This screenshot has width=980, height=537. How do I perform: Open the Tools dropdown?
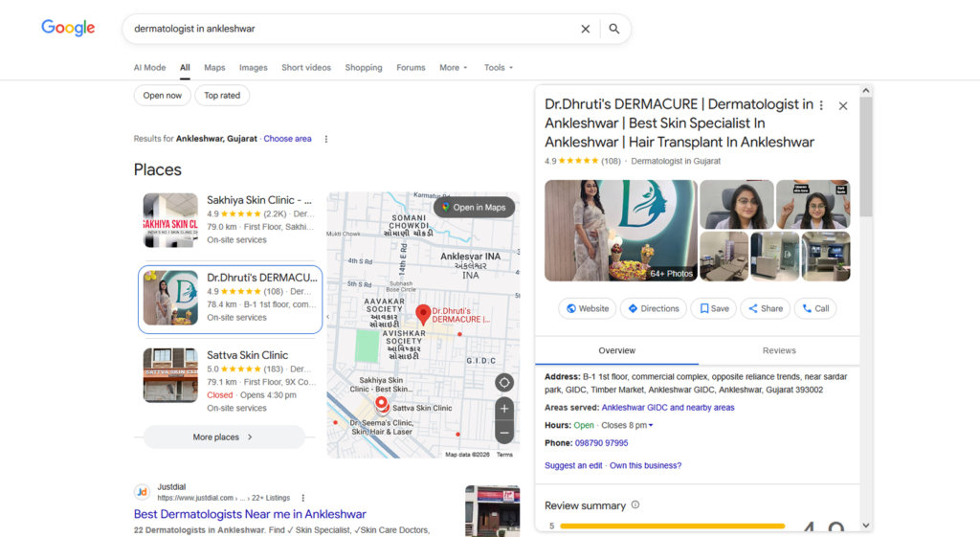click(x=499, y=68)
